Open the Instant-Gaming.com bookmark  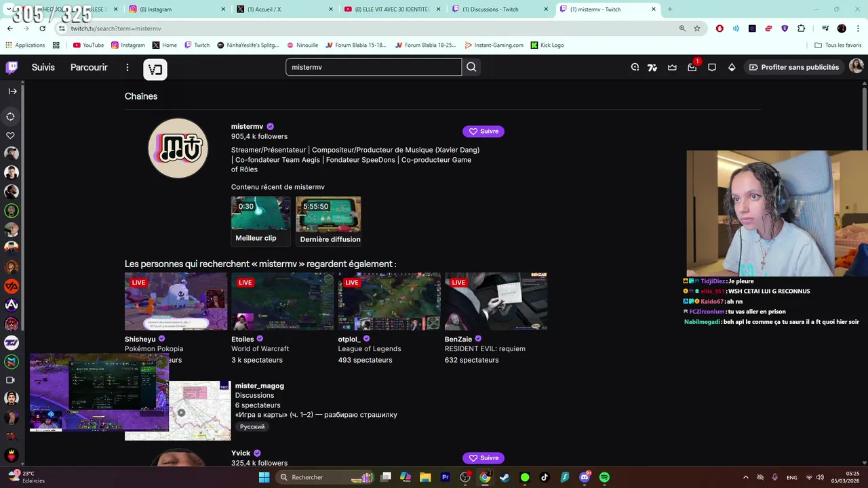coord(494,45)
